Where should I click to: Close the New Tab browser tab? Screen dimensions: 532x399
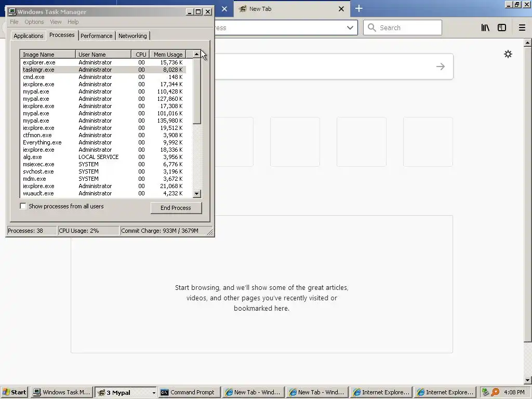[341, 9]
